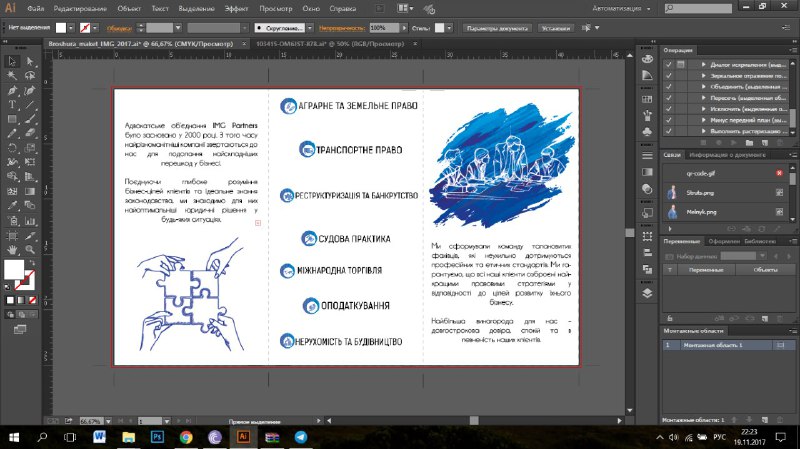Select the Selection (black arrow) tool
The width and height of the screenshot is (800, 449).
pos(12,61)
